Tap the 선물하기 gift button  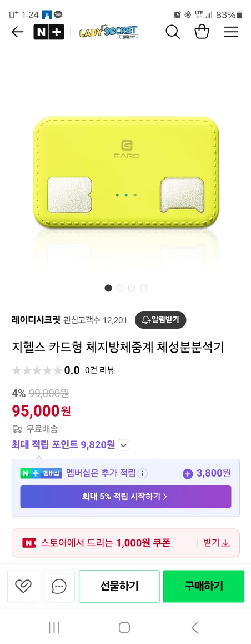pyautogui.click(x=119, y=586)
